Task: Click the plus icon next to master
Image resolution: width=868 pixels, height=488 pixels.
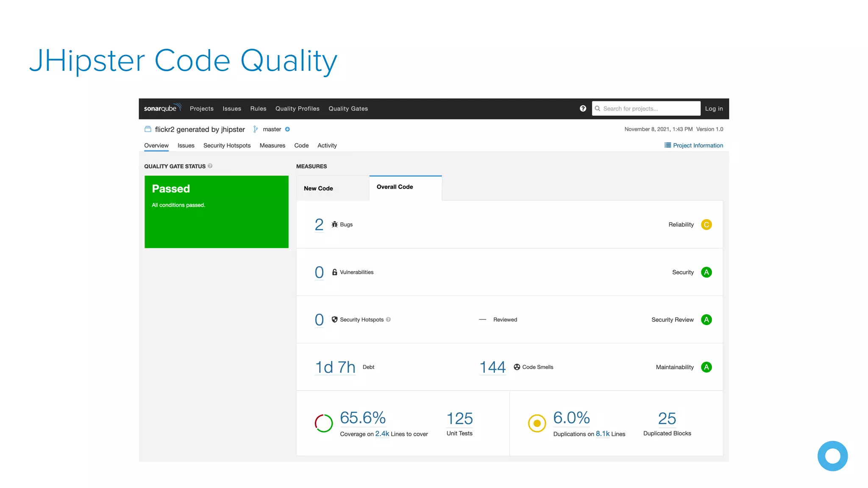Action: (x=287, y=129)
